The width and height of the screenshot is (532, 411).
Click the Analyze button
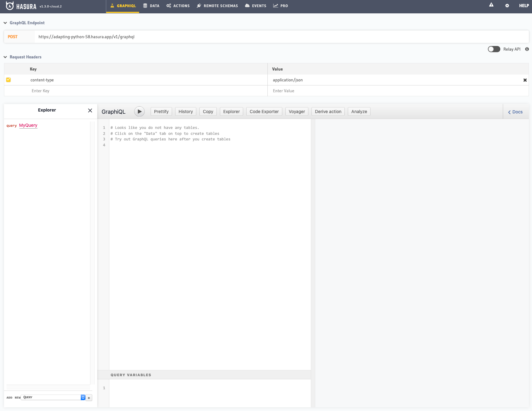click(x=359, y=112)
